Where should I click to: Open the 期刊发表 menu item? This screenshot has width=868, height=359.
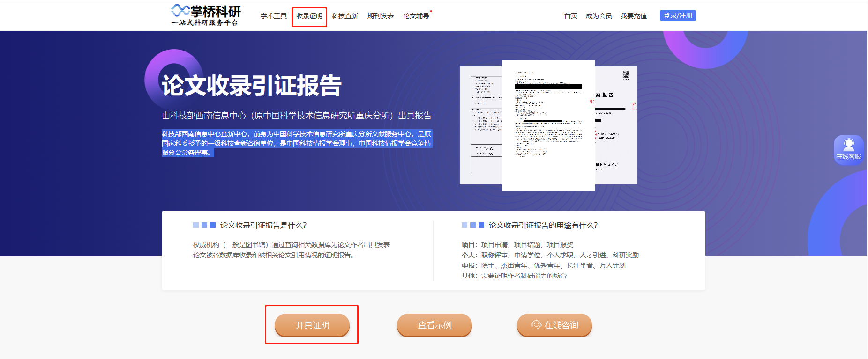click(x=381, y=16)
